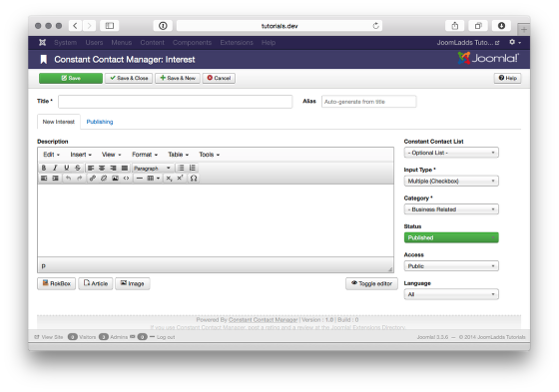Open the editor Tools menu
This screenshot has width=559, height=392.
coord(209,155)
